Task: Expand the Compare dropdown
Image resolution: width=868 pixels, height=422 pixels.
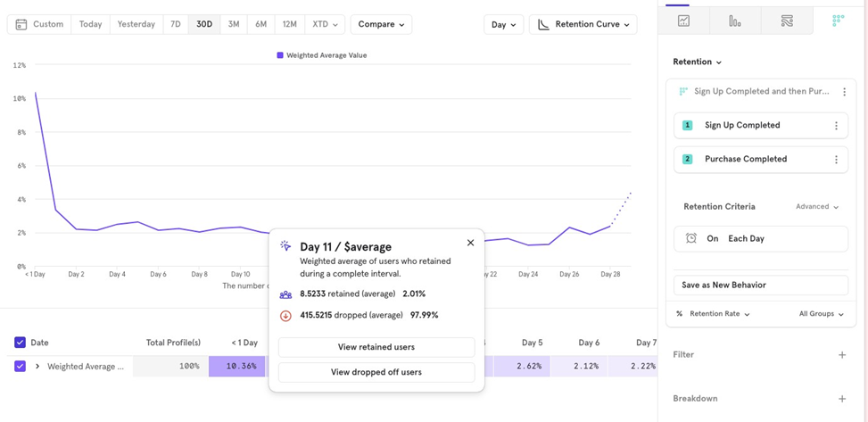Action: pyautogui.click(x=381, y=24)
